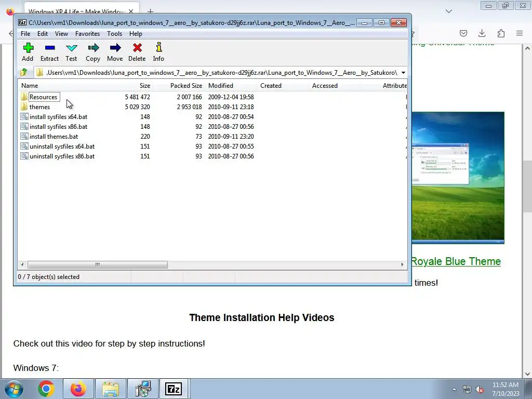The width and height of the screenshot is (532, 399).
Task: Open the View menu
Action: [x=61, y=34]
